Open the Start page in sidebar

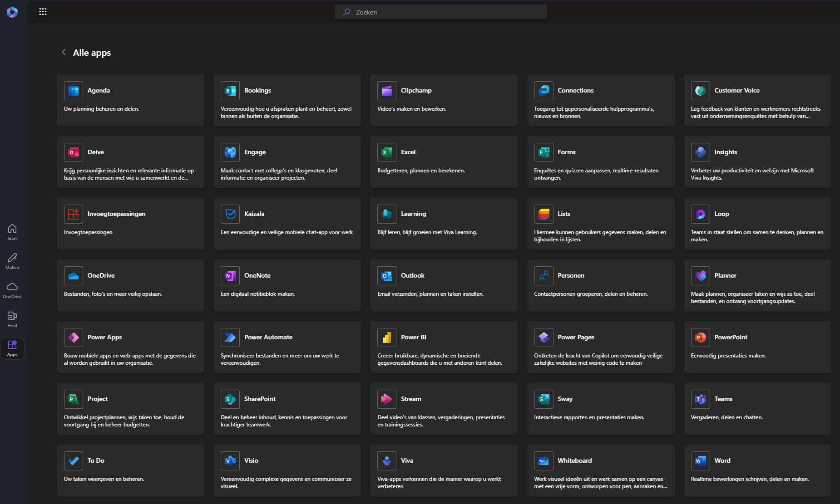pos(12,232)
